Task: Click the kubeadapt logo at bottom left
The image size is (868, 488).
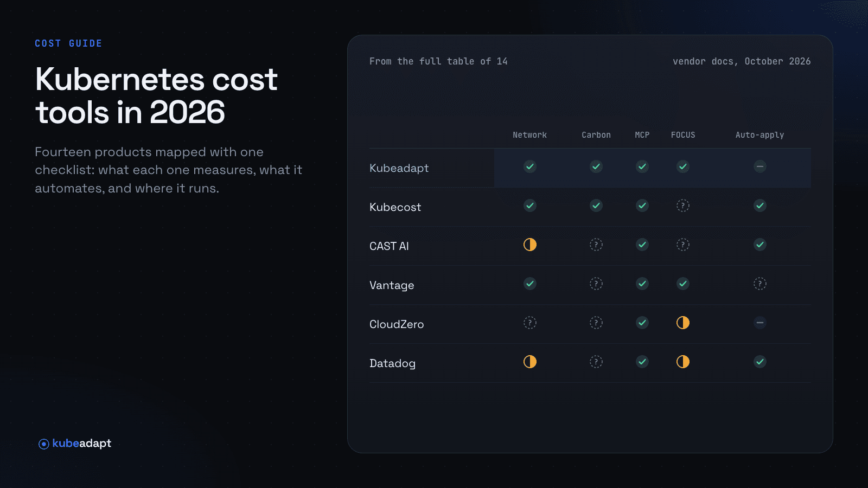Action: click(x=75, y=444)
